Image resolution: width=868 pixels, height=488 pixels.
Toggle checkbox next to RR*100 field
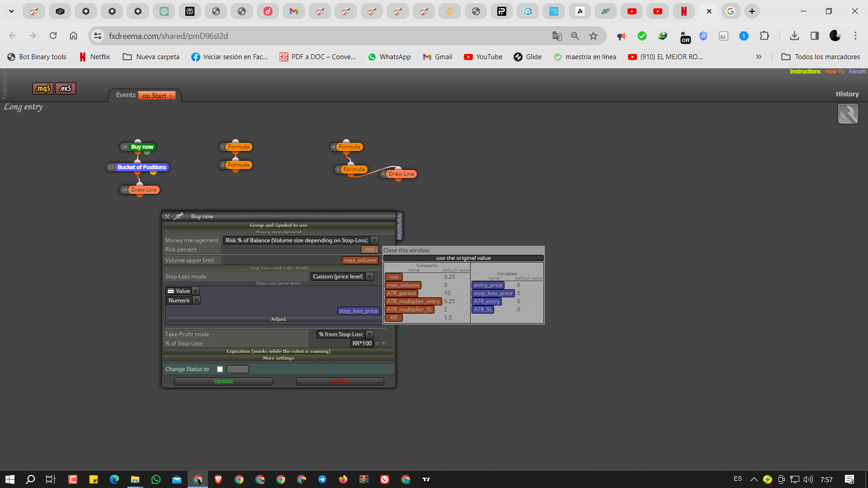pyautogui.click(x=377, y=343)
